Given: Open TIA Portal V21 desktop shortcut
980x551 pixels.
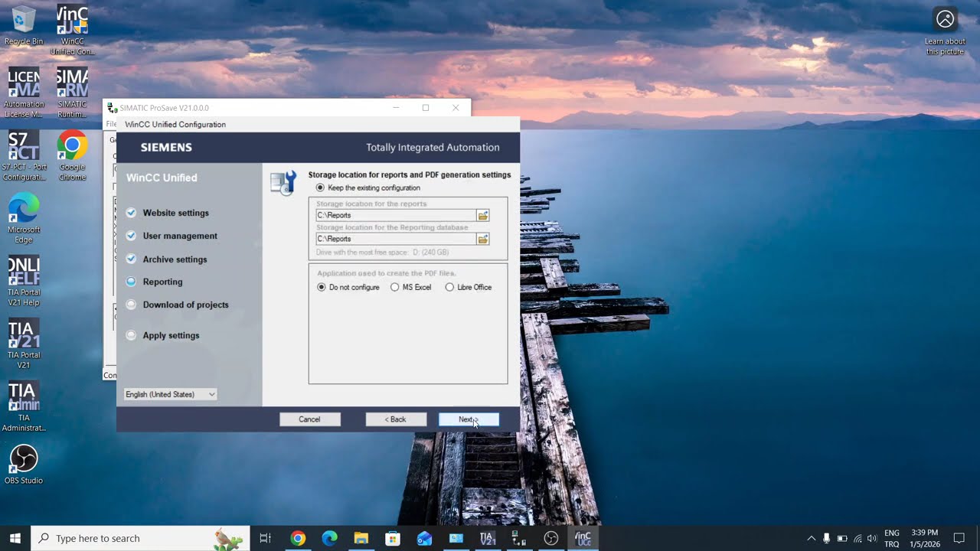Looking at the screenshot, I should [x=24, y=344].
